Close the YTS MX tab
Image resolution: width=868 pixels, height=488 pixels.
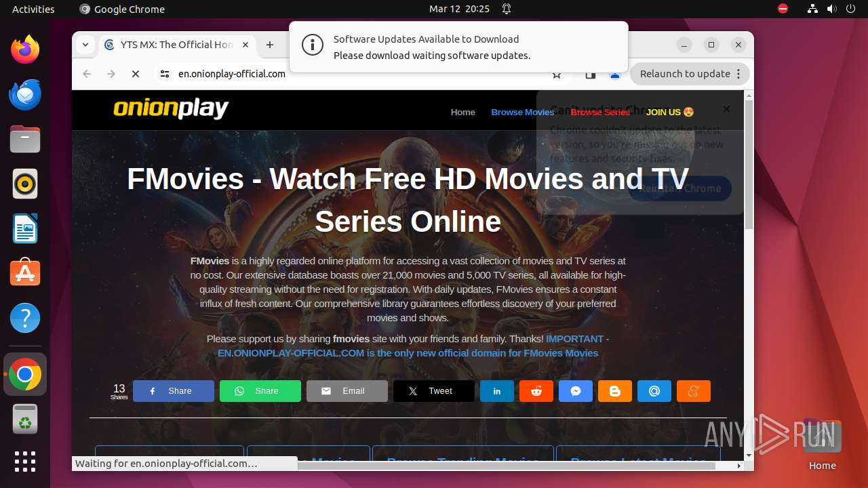[x=245, y=45]
